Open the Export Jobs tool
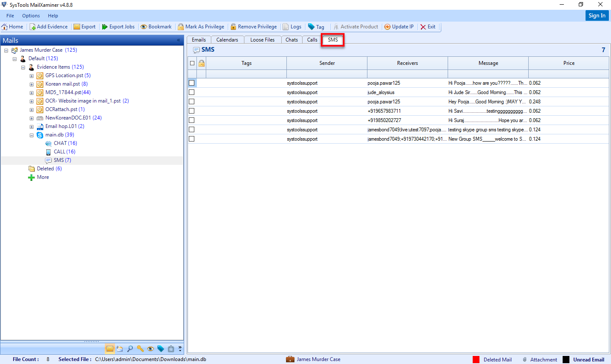The height and width of the screenshot is (364, 611). tap(118, 26)
